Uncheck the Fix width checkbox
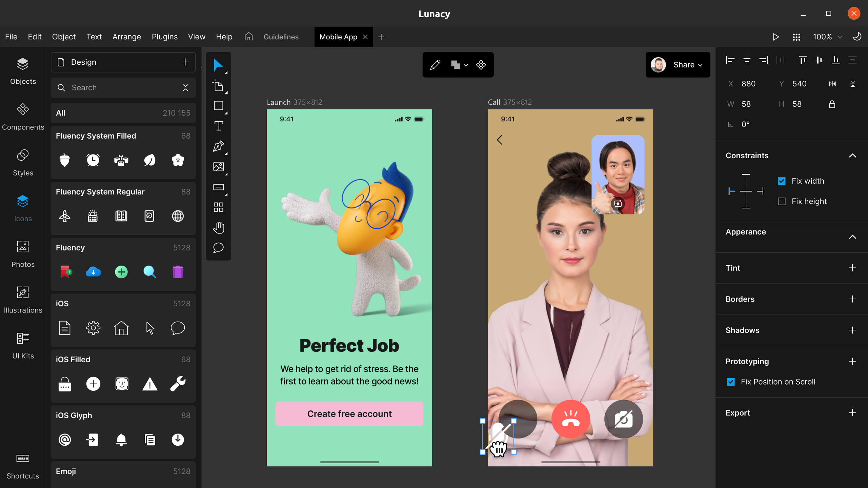The image size is (868, 488). (x=782, y=181)
